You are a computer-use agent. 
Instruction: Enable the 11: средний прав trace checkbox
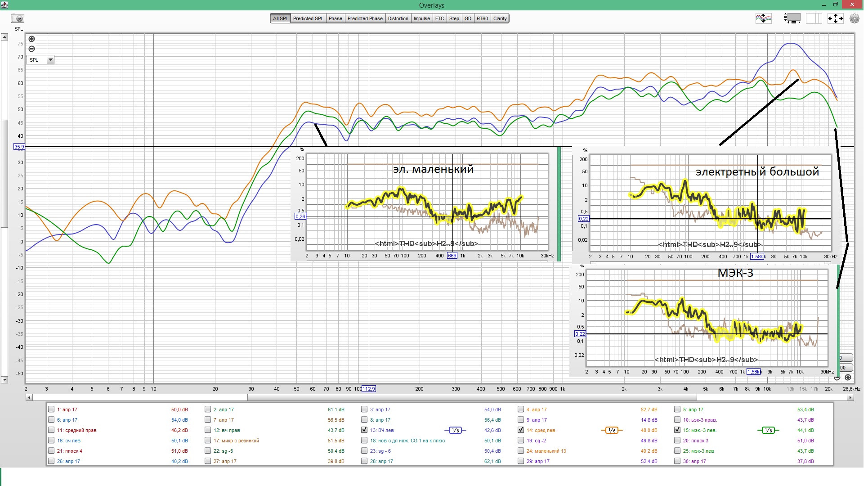tap(51, 430)
